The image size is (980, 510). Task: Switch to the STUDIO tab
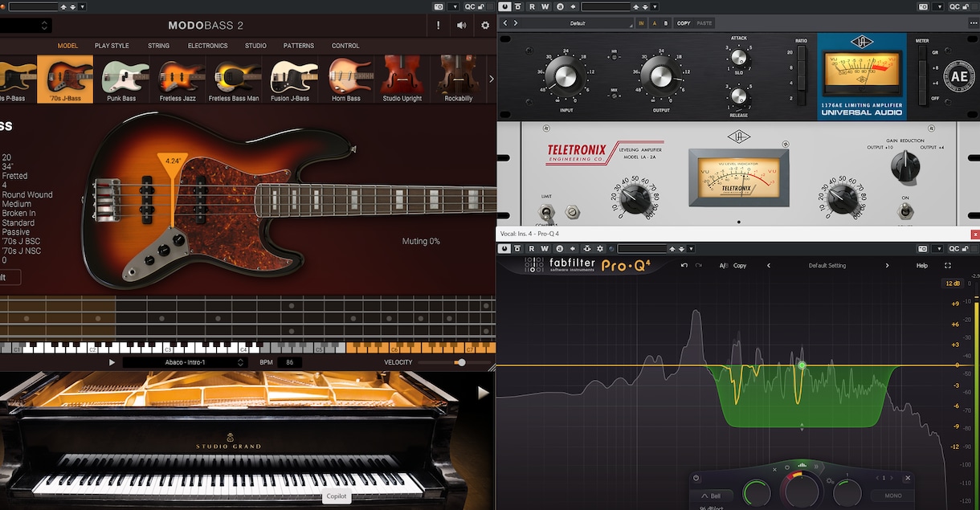pyautogui.click(x=255, y=46)
